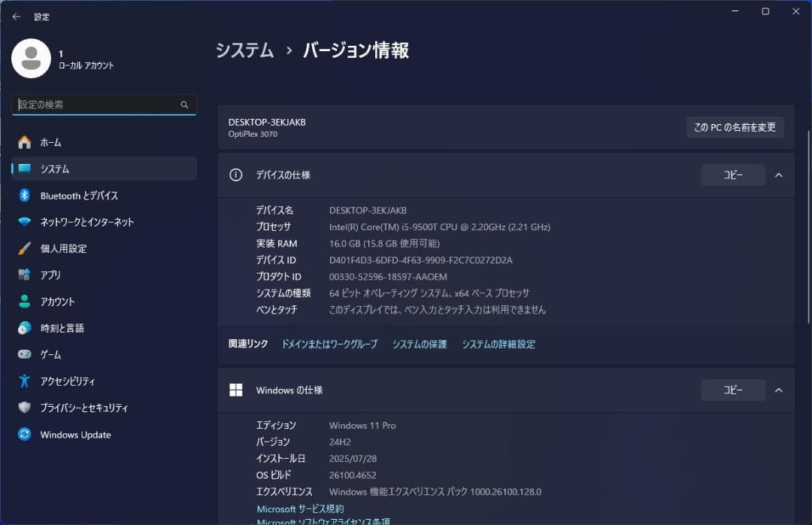The image size is (812, 525).
Task: Navigate to システム via the breadcrumb
Action: pos(243,50)
